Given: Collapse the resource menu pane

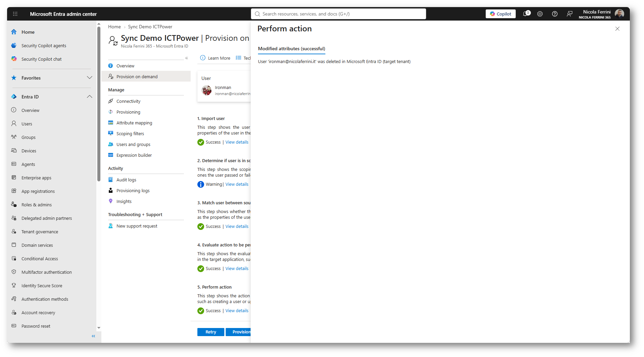Looking at the screenshot, I should point(187,58).
